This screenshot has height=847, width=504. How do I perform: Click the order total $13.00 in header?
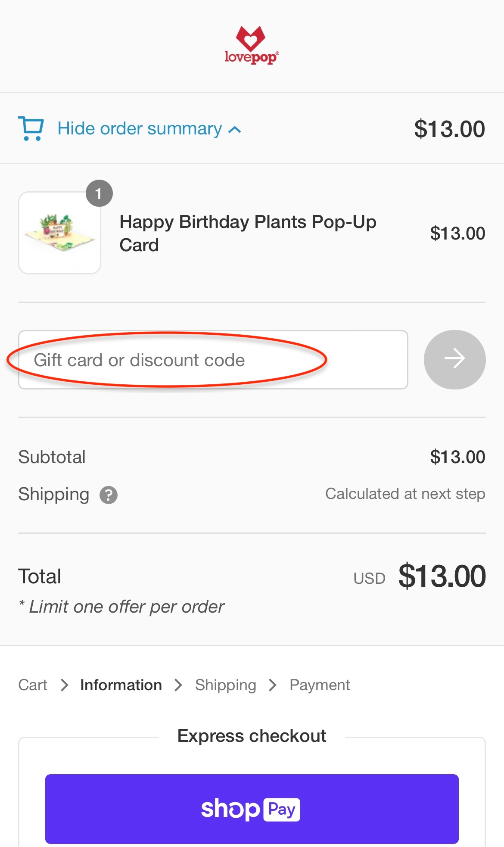pos(449,129)
